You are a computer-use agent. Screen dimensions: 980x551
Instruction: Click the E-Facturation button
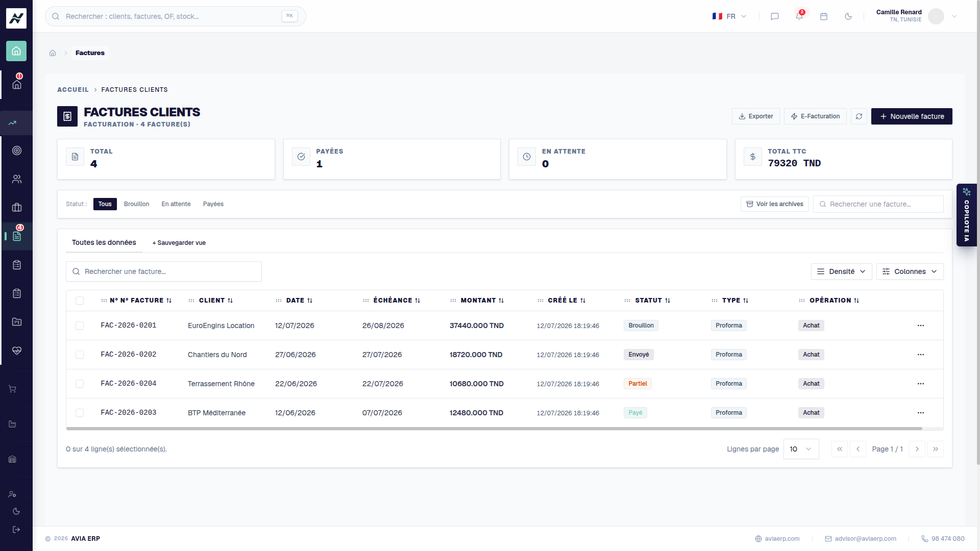coord(815,116)
